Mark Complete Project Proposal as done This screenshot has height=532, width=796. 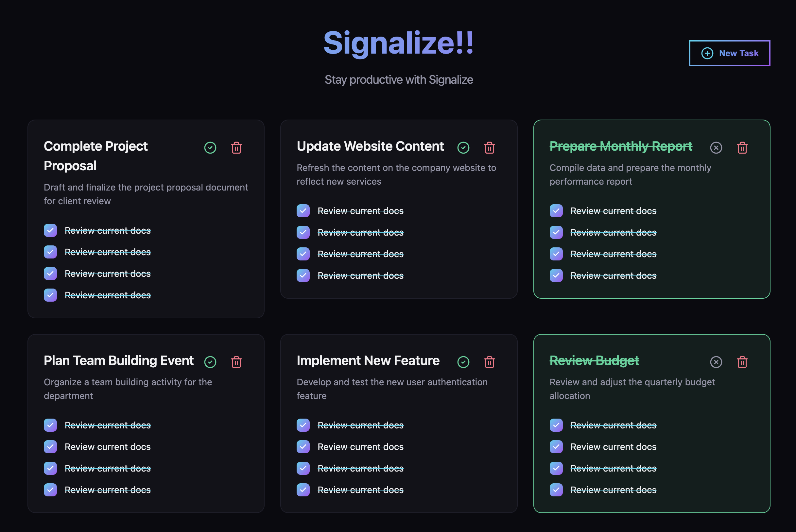click(210, 148)
